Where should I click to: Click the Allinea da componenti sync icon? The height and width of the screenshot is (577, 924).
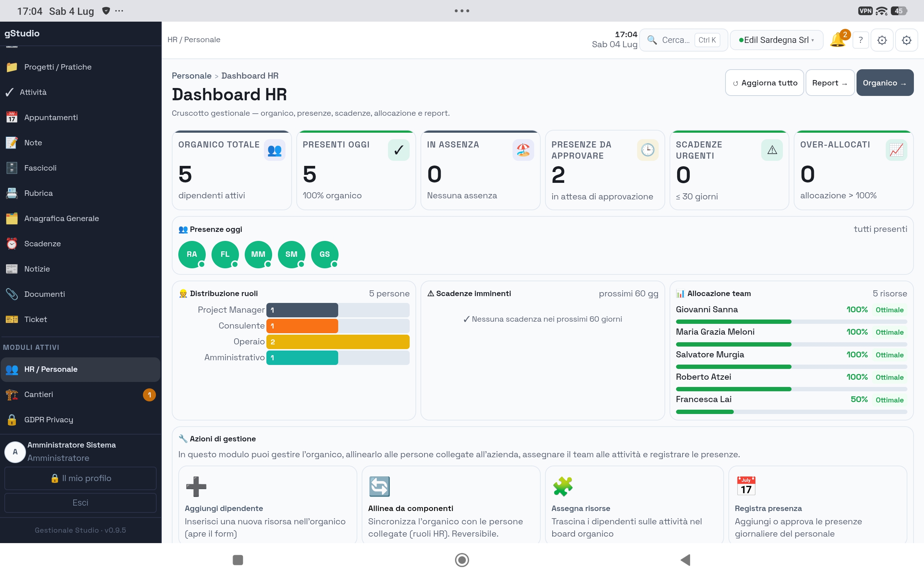(x=379, y=486)
